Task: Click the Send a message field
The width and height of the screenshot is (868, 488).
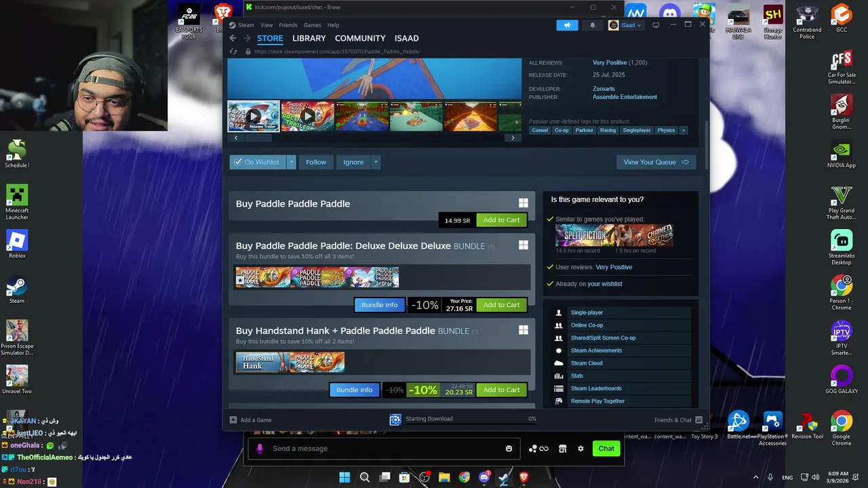Action: (384, 449)
